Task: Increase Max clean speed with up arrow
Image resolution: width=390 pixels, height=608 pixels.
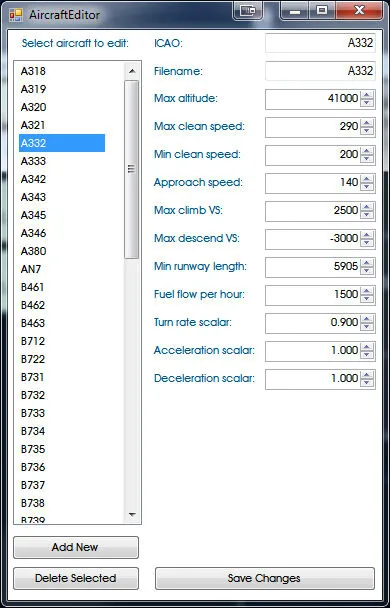Action: pos(367,123)
